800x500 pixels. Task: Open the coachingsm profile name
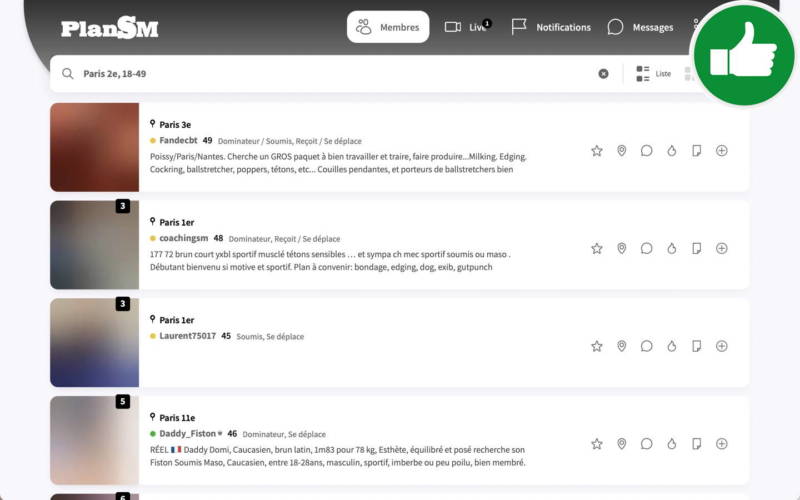(x=183, y=239)
